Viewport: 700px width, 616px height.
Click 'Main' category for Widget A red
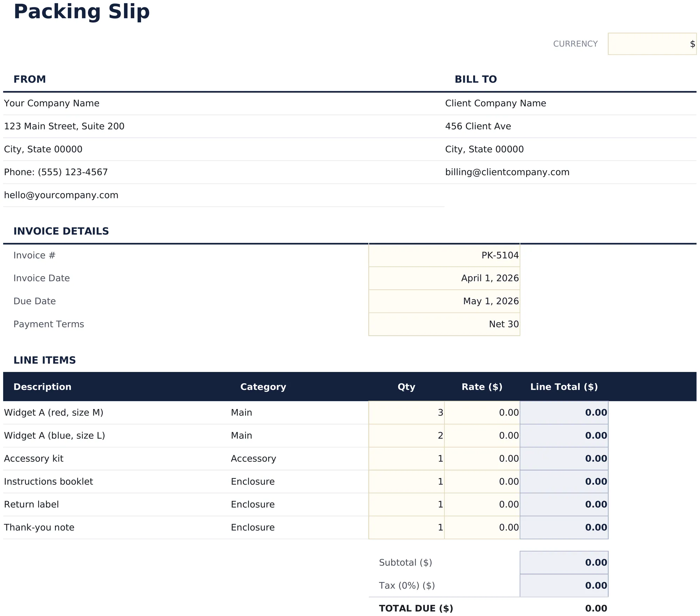coord(241,413)
